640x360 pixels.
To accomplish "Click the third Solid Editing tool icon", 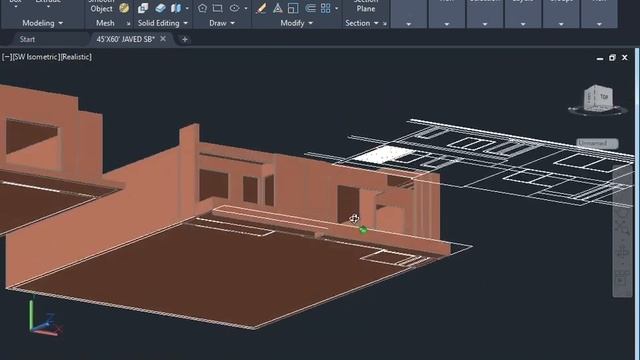I will click(176, 8).
